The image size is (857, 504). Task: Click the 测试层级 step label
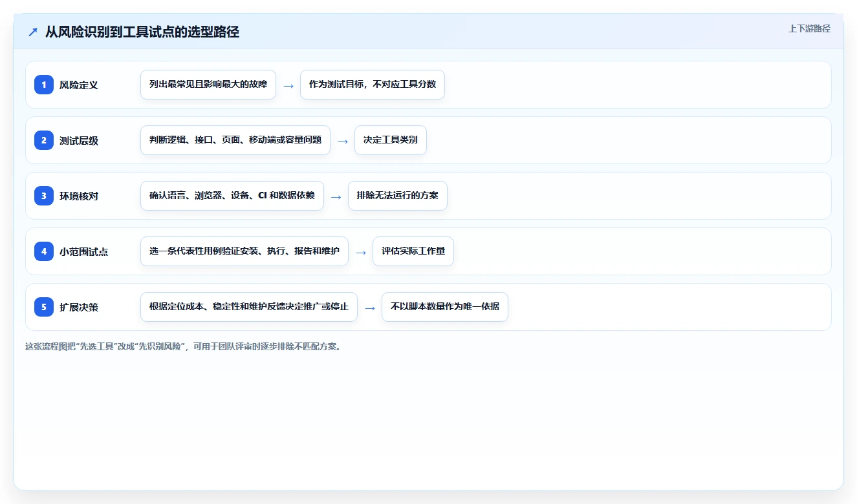79,141
